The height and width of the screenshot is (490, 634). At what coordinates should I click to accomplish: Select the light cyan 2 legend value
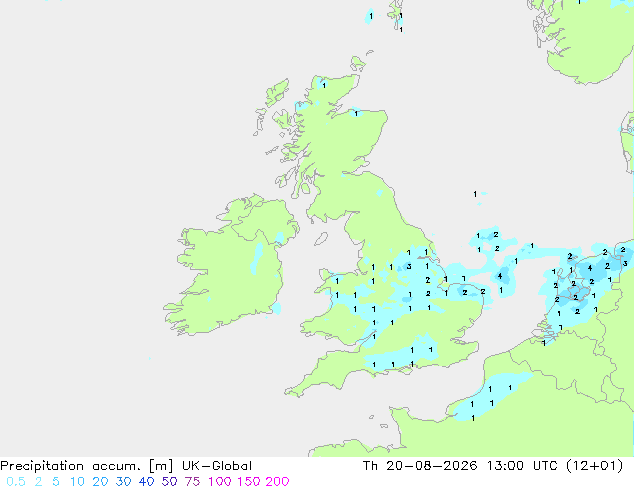click(x=38, y=482)
